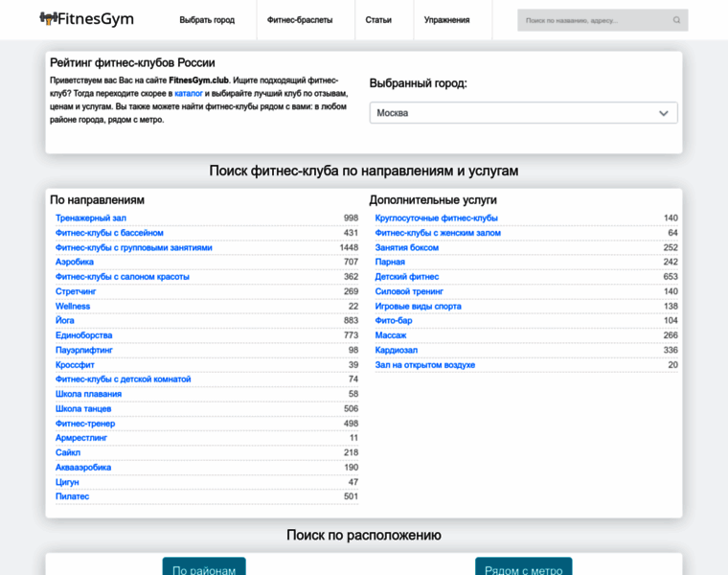Screen dimensions: 728x575
Task: Open Фитнес-клубы с бассейном listing
Action: click(109, 233)
